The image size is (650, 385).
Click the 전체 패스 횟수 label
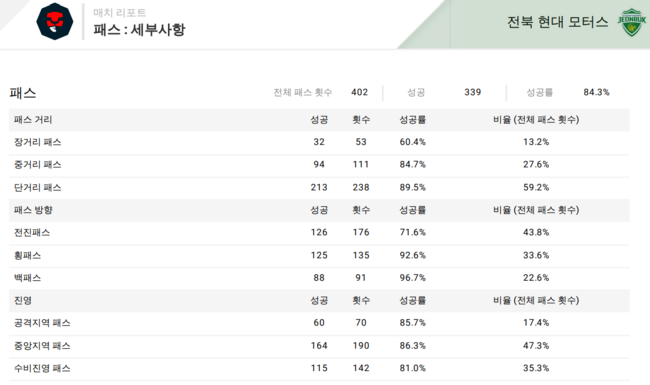click(x=303, y=92)
